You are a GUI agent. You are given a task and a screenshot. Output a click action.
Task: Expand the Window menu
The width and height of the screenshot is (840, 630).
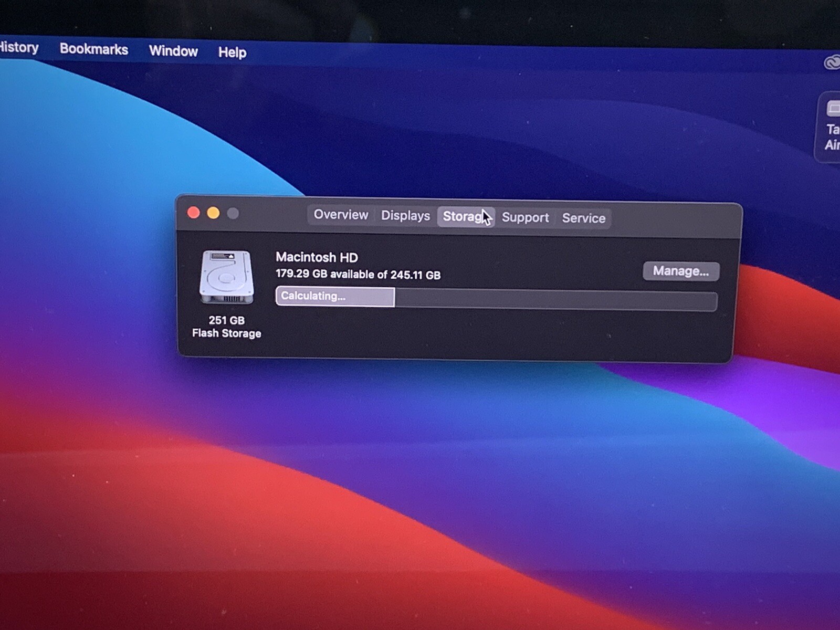pos(173,51)
